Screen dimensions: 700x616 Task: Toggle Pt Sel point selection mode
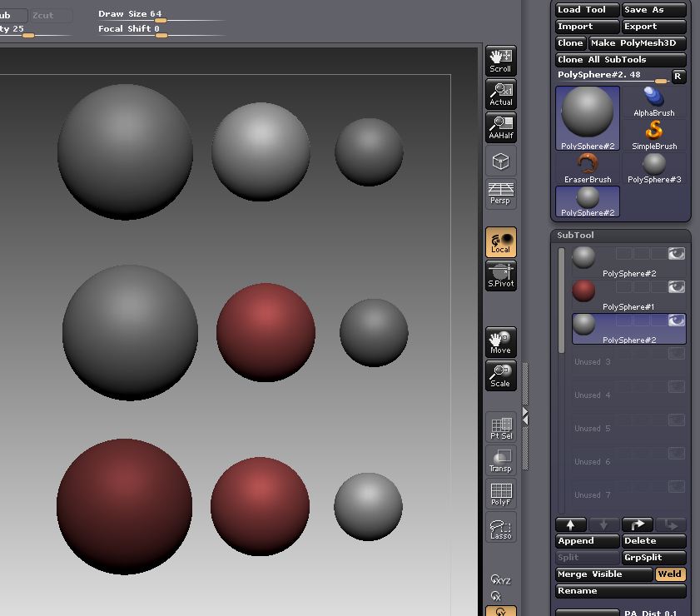point(500,427)
